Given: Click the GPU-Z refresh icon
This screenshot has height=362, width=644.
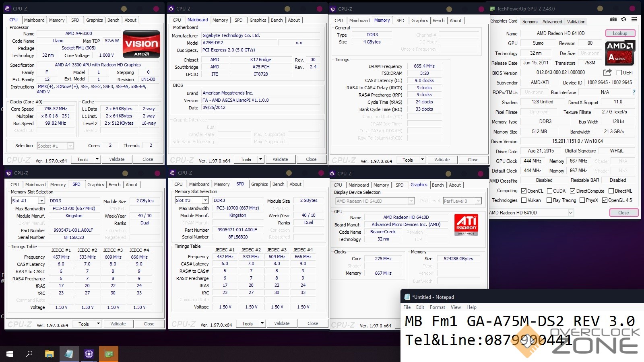Looking at the screenshot, I should point(623,19).
